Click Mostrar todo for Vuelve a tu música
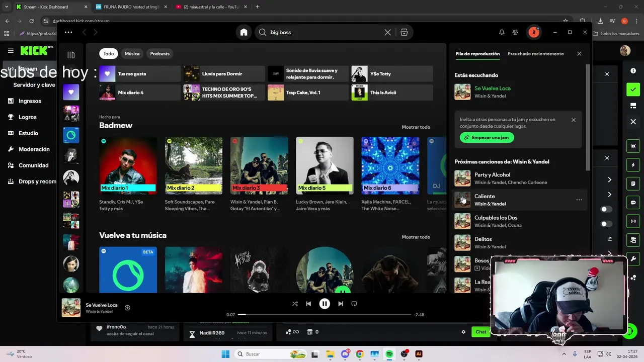This screenshot has width=644, height=362. pos(416,237)
